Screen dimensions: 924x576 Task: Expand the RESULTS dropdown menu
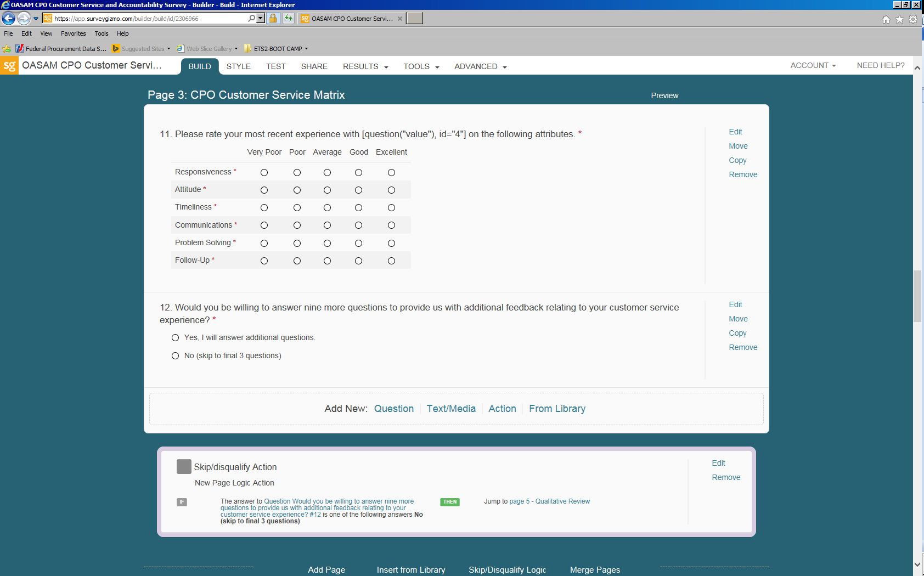point(365,66)
